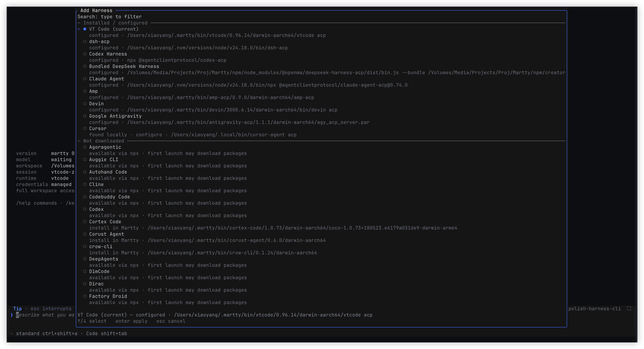Screen dimensions: 644x349
Task: Select the Codex Harness radio button
Action: 85,54
